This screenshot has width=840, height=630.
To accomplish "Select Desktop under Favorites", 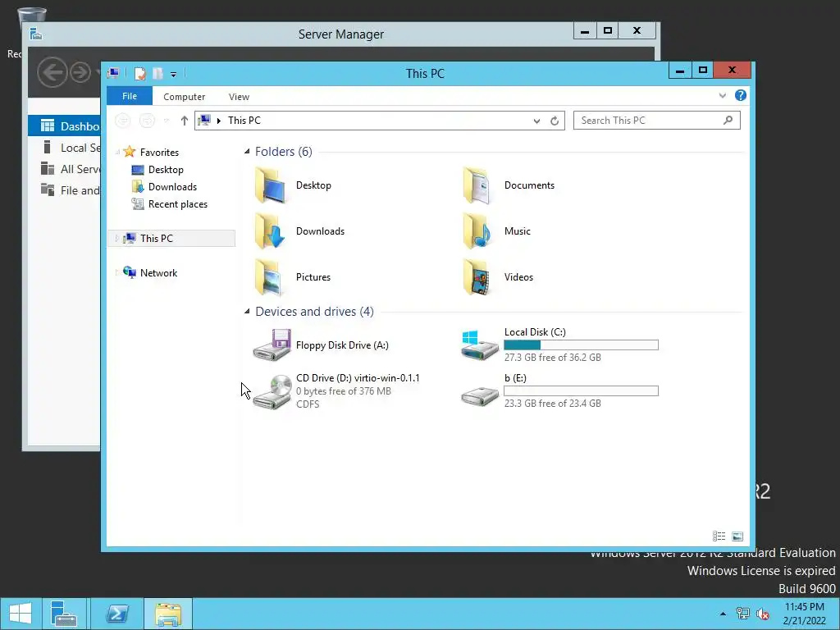I will 157,170.
